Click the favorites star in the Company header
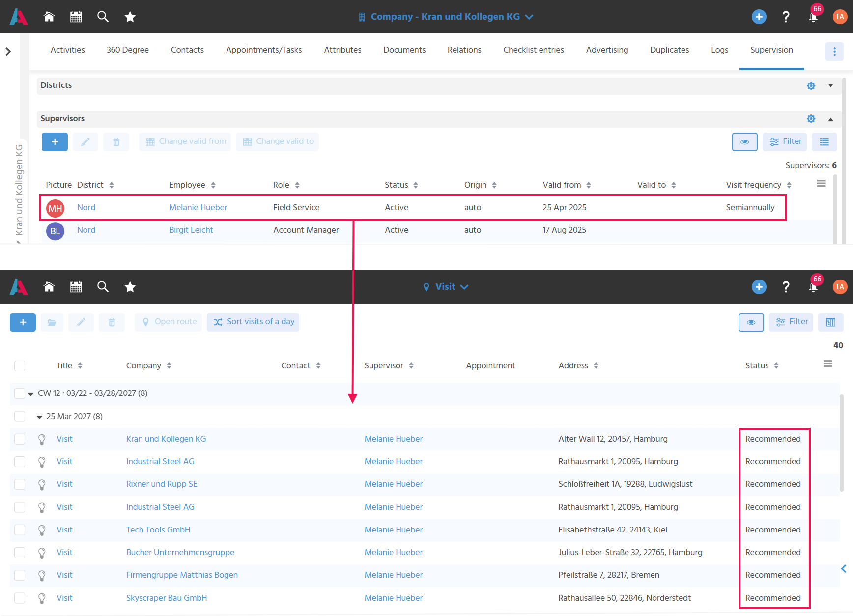 coord(130,17)
